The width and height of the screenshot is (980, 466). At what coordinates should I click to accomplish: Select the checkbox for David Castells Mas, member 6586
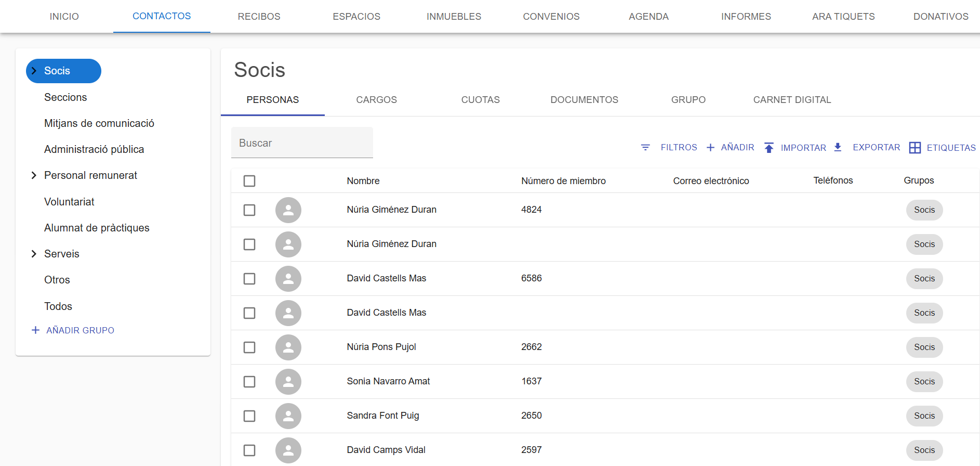(x=249, y=279)
